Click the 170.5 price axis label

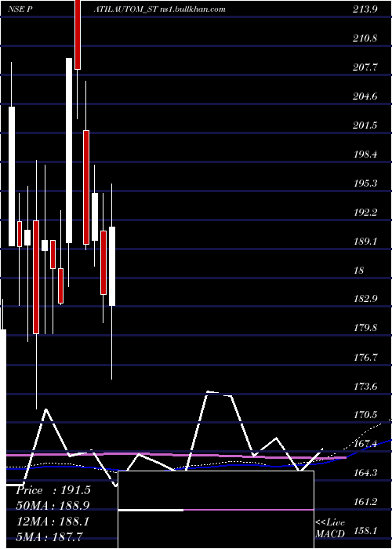365,415
